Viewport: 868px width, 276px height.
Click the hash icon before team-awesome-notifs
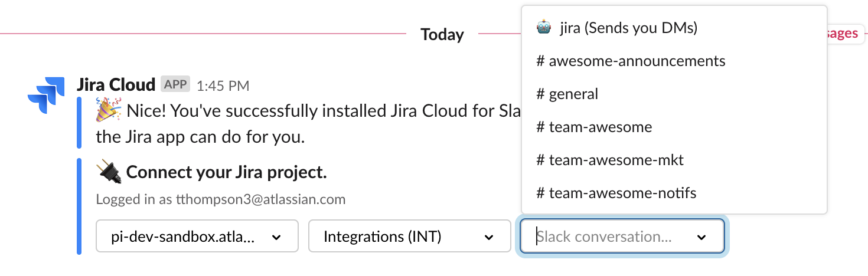pyautogui.click(x=540, y=193)
